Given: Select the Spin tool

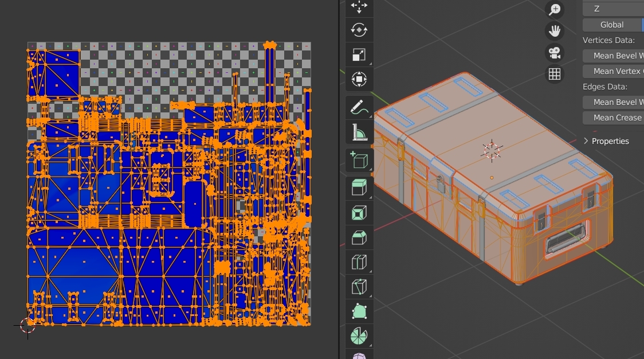Looking at the screenshot, I should (359, 337).
